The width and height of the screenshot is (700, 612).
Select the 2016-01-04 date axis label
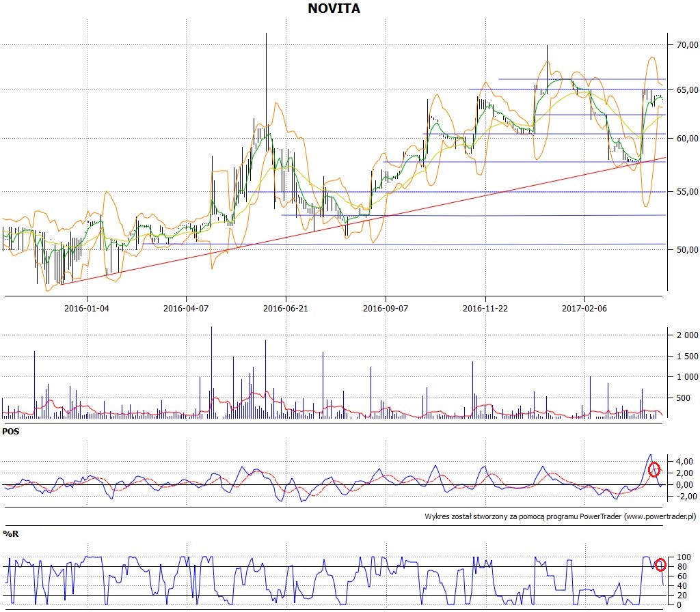87,308
